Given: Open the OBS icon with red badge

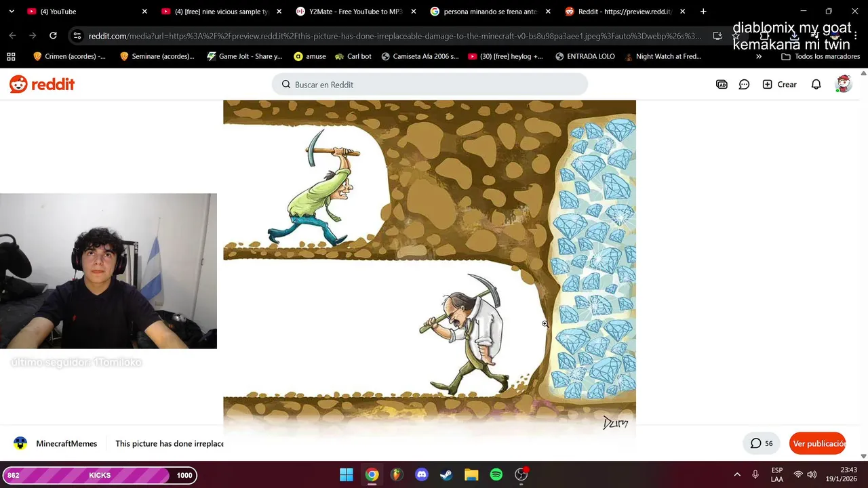Looking at the screenshot, I should tap(521, 474).
